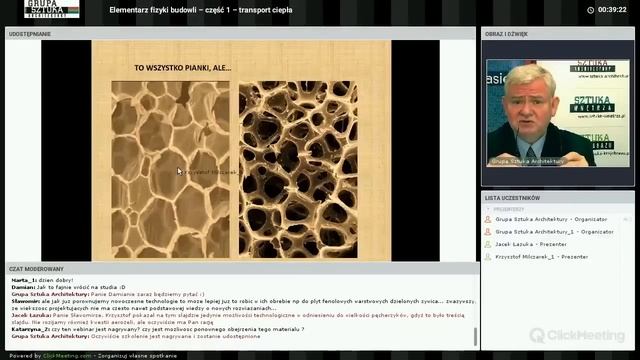640x360 pixels.
Task: Click the 'Krzysztof Milczarek' pointer label on the slide
Action: tap(211, 173)
